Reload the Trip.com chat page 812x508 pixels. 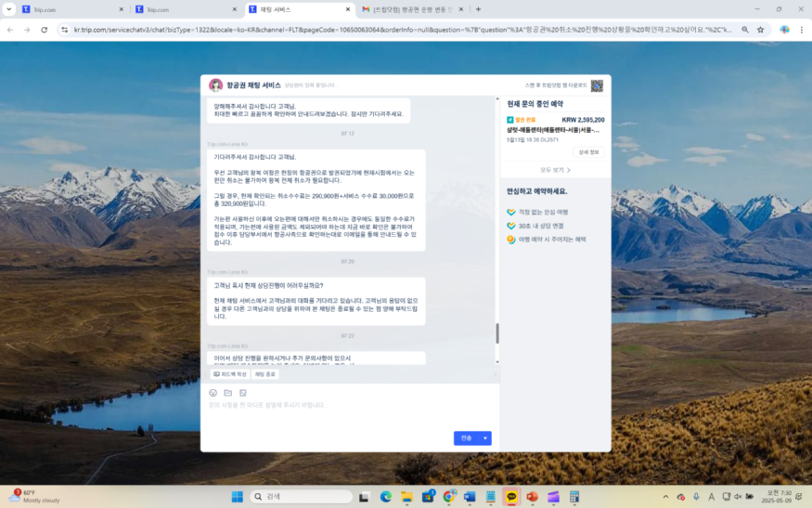[x=44, y=30]
